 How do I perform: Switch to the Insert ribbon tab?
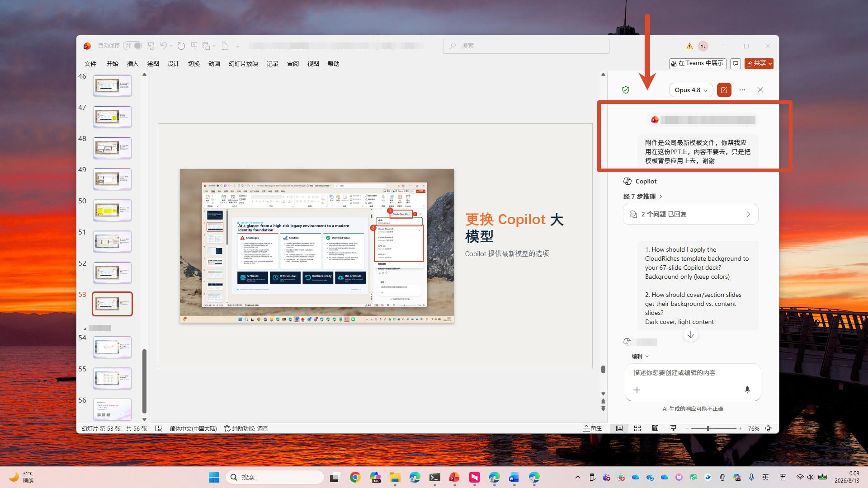click(132, 64)
